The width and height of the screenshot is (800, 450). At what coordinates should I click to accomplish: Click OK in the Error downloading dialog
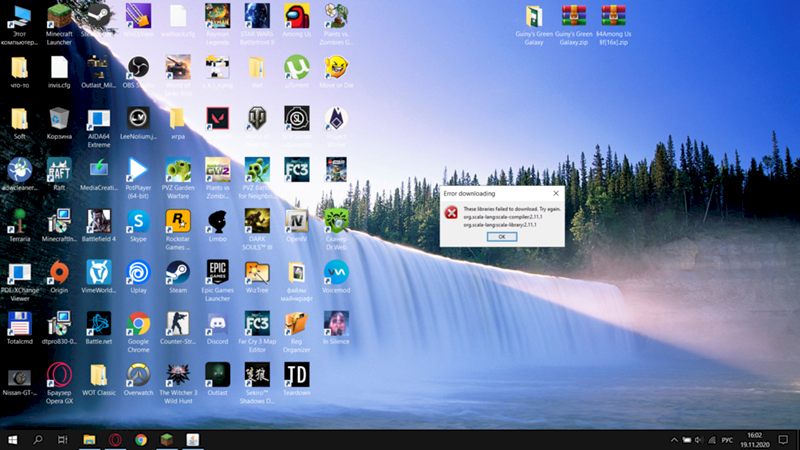click(x=502, y=237)
